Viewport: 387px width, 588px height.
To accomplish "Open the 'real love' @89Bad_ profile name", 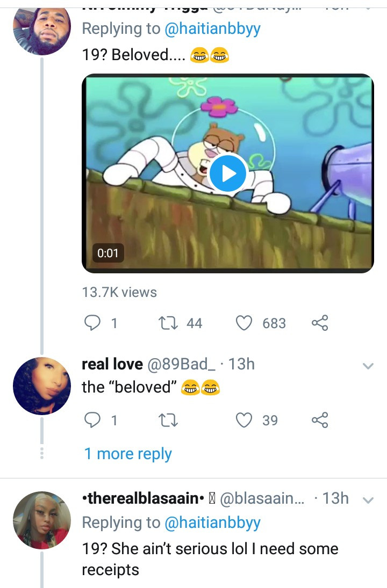I will coord(112,364).
